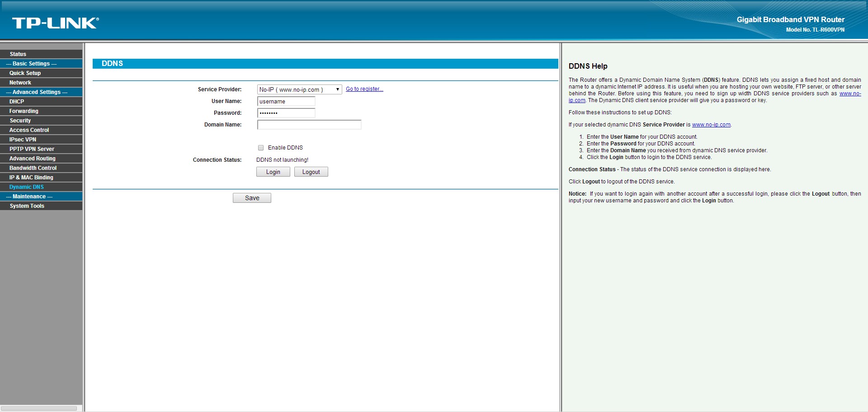
Task: Select Network in the sidebar
Action: [41, 83]
